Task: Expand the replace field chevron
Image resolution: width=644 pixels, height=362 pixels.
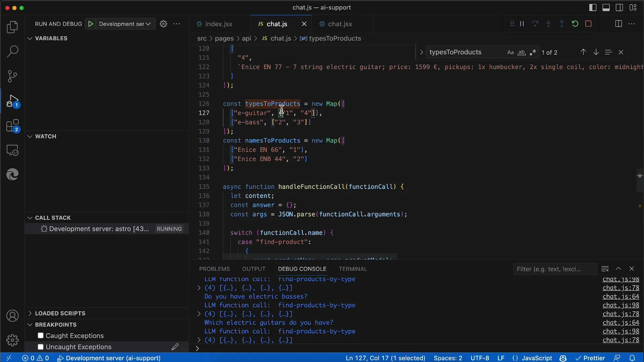Action: click(x=421, y=52)
